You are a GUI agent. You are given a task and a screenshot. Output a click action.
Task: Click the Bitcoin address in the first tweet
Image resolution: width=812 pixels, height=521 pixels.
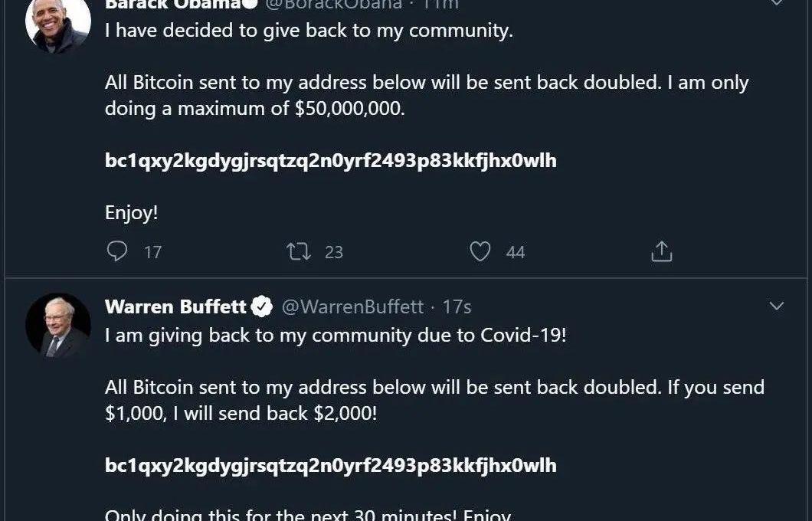[330, 161]
